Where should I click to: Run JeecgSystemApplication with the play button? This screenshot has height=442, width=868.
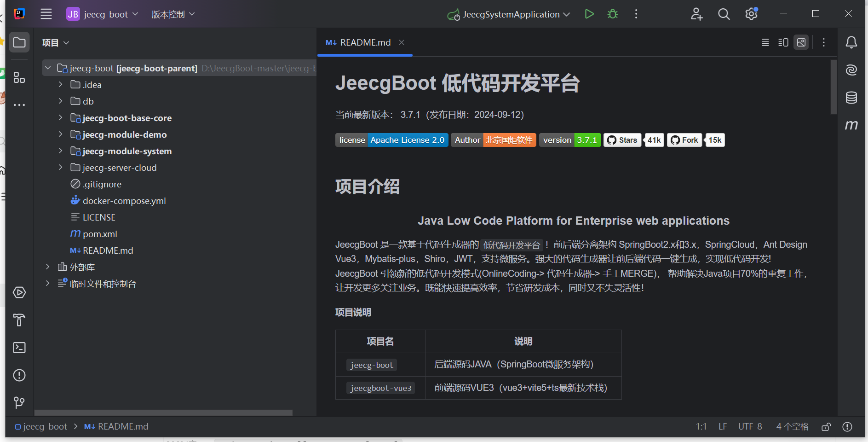(x=589, y=14)
